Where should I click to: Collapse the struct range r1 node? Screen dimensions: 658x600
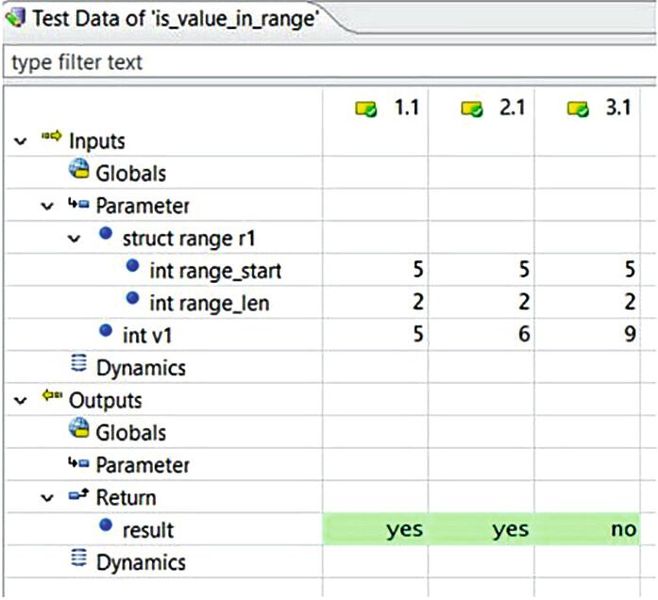click(74, 239)
